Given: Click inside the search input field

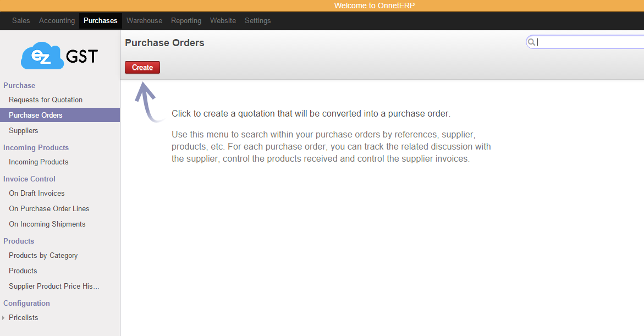Looking at the screenshot, I should pos(583,42).
